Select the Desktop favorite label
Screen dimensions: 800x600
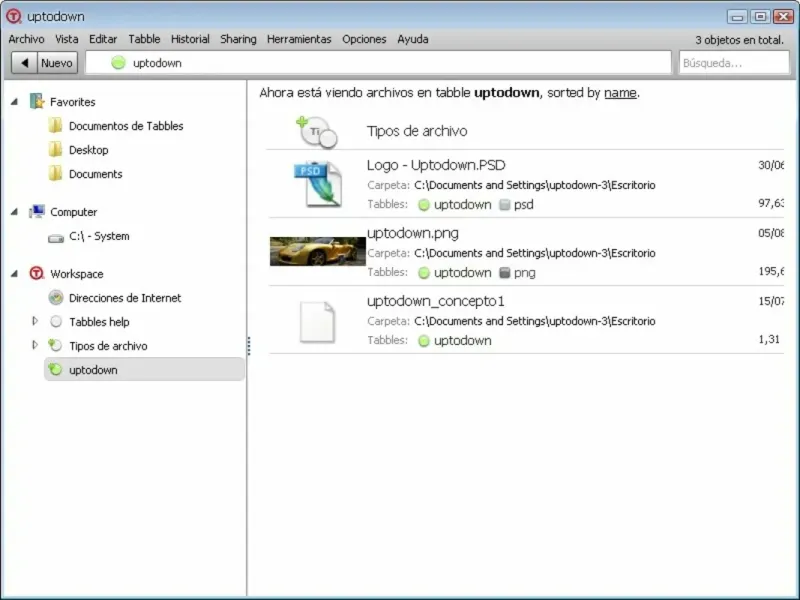tap(89, 149)
